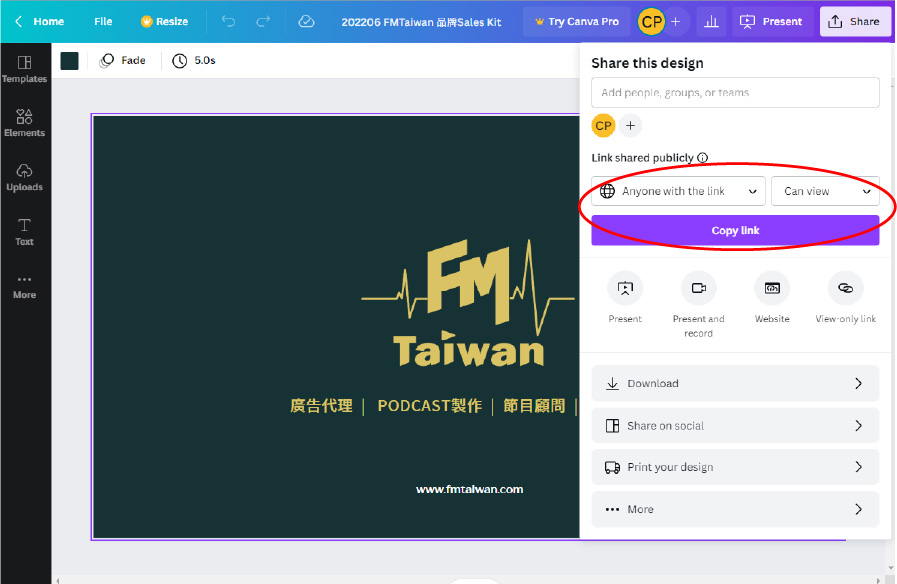
Task: Choose the Website share option
Action: click(x=772, y=299)
